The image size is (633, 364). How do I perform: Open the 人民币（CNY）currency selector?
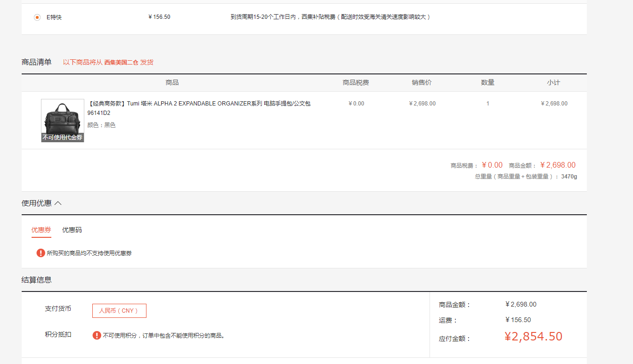119,310
